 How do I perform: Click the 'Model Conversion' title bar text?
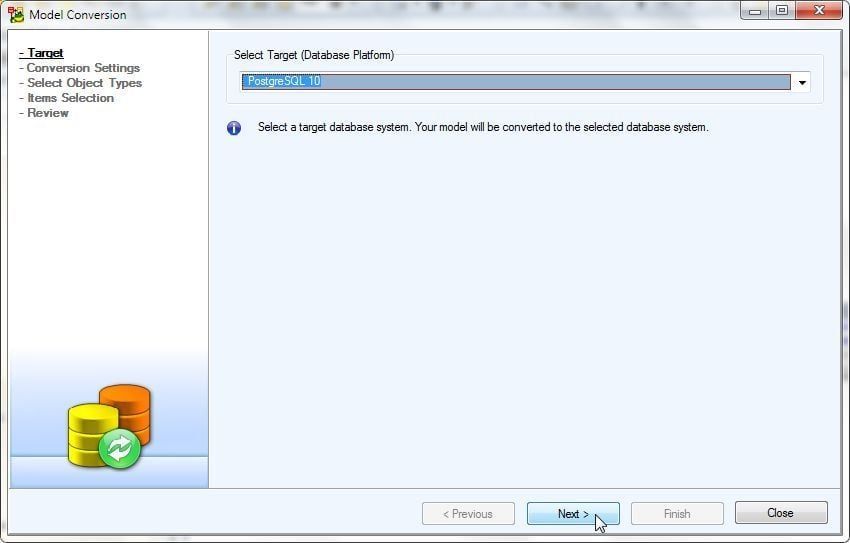pyautogui.click(x=78, y=15)
